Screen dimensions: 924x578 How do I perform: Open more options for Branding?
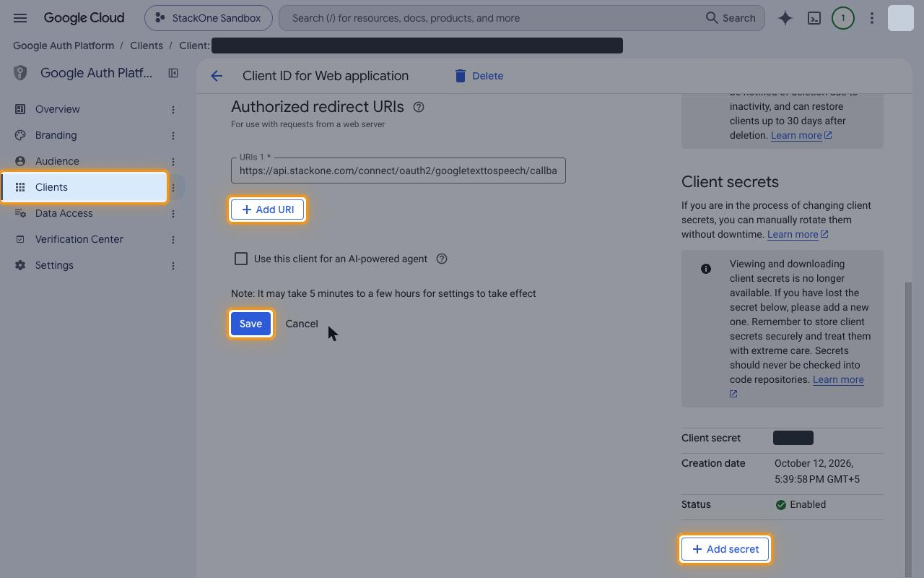click(173, 136)
